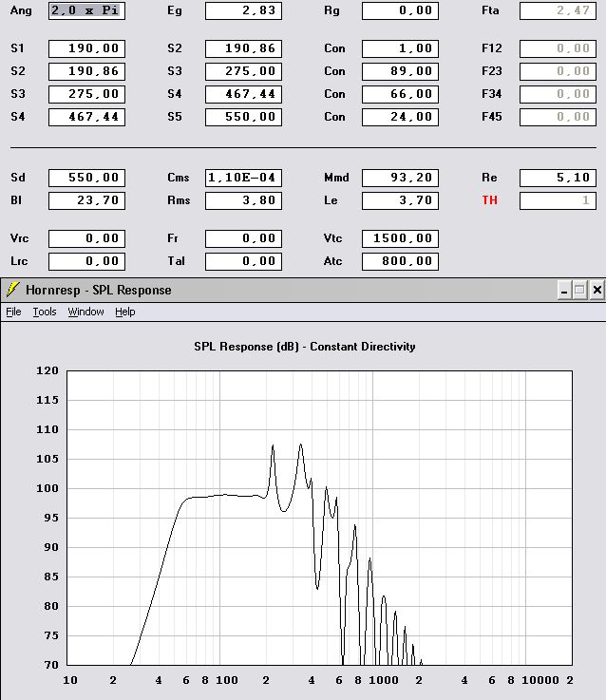Click the Cms field with 1,10E-04
The height and width of the screenshot is (700, 606).
[243, 178]
